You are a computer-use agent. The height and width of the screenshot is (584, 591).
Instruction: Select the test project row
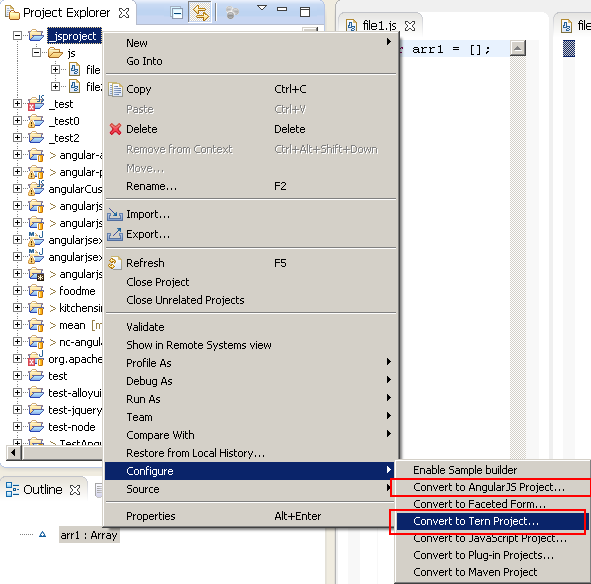point(58,376)
